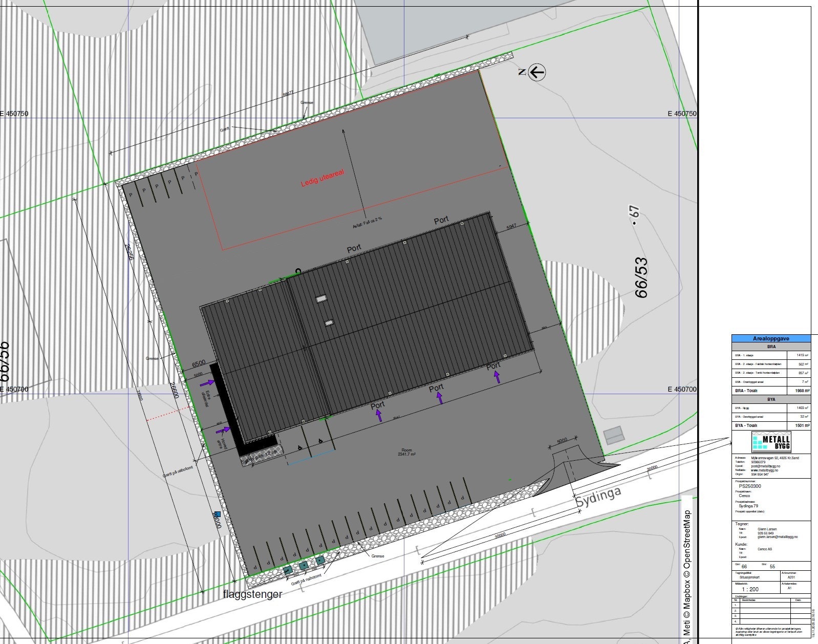The height and width of the screenshot is (644, 818).
Task: Select the handicap parking symbol nearest the entrance
Action: click(x=299, y=447)
